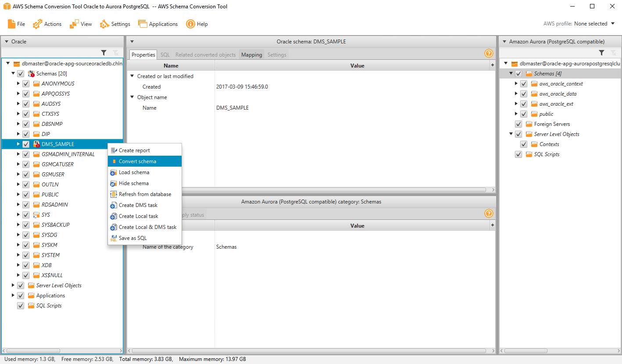Image resolution: width=622 pixels, height=364 pixels.
Task: Click the Name column header in properties
Action: coord(171,66)
